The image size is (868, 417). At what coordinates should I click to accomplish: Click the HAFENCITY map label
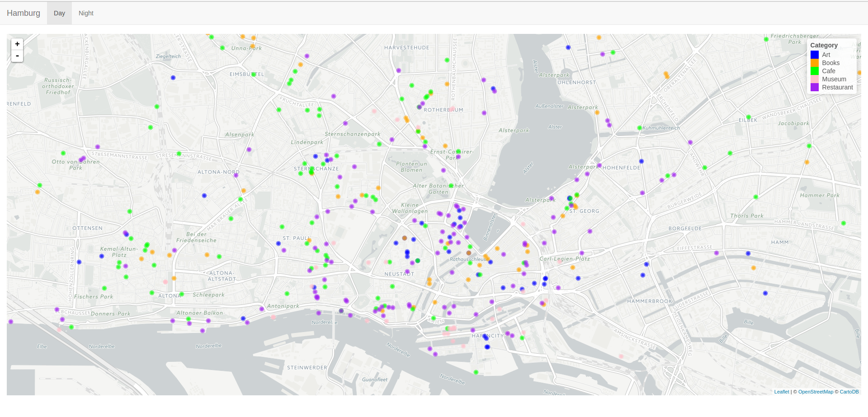click(x=487, y=336)
